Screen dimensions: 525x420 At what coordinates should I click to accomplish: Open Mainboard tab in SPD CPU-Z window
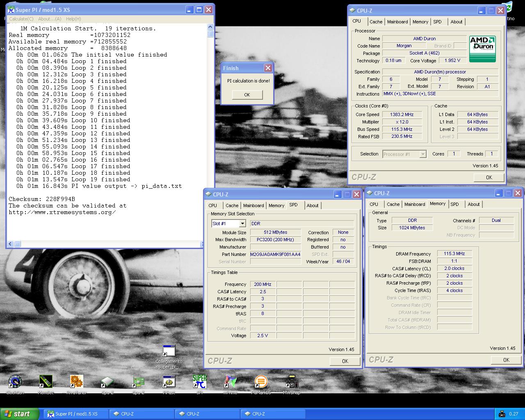253,205
